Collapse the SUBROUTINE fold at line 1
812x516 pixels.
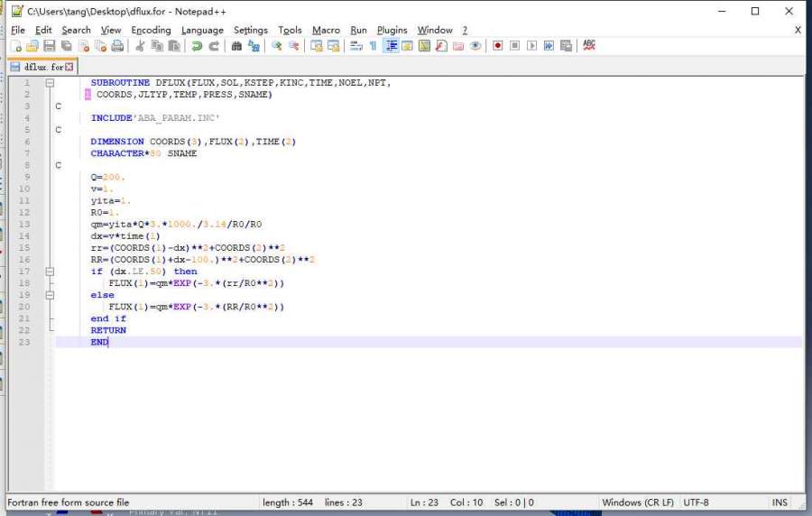tap(50, 82)
